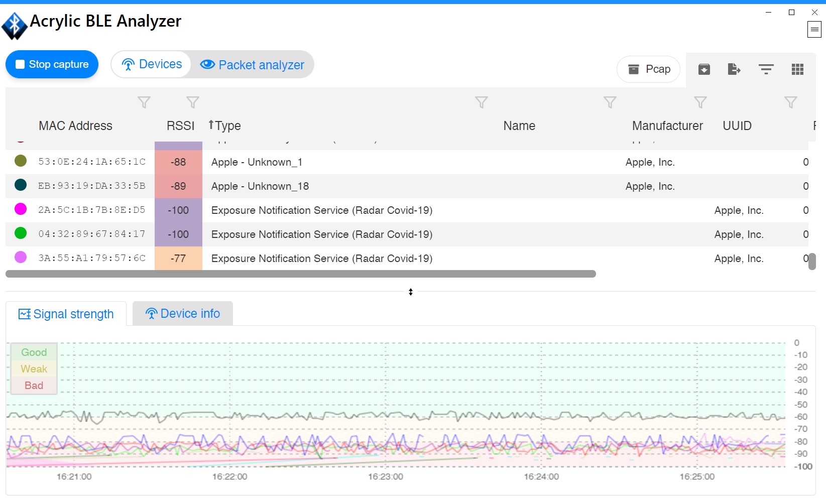Click the MAC Address column filter funnel
The height and width of the screenshot is (504, 826).
pos(144,102)
